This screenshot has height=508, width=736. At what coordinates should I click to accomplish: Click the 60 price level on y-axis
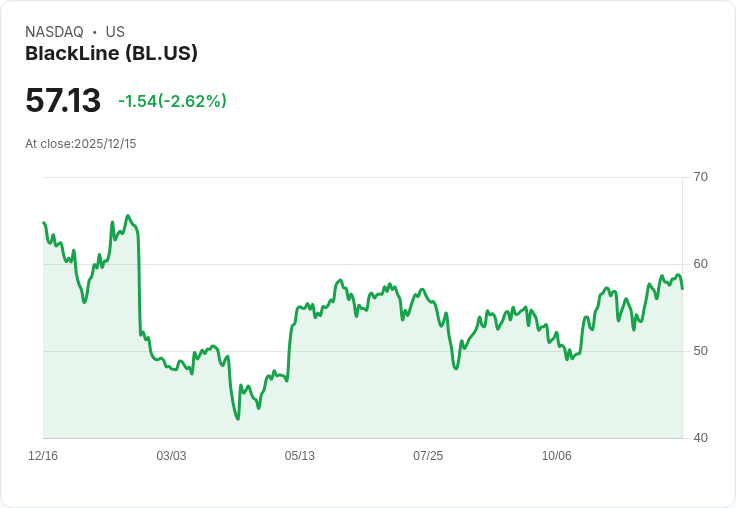700,264
